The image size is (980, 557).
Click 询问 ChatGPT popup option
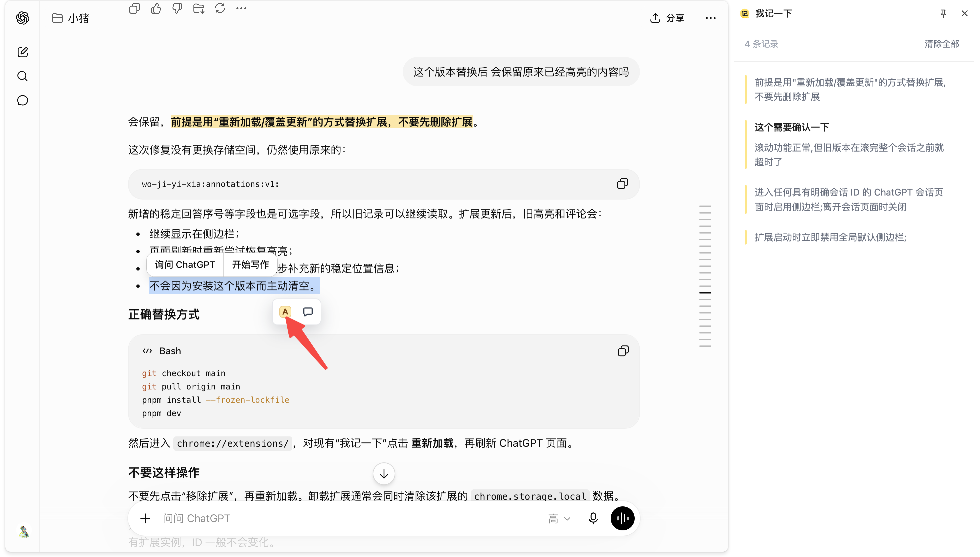[185, 265]
